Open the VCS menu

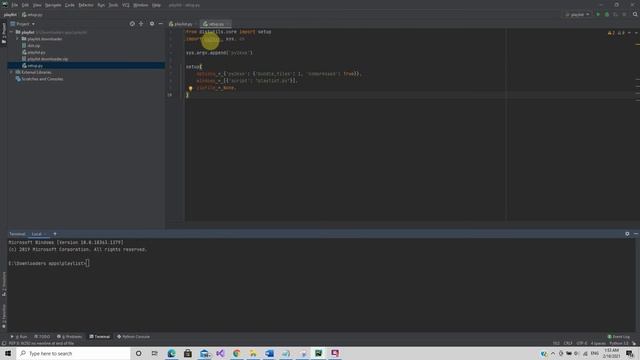[126, 5]
